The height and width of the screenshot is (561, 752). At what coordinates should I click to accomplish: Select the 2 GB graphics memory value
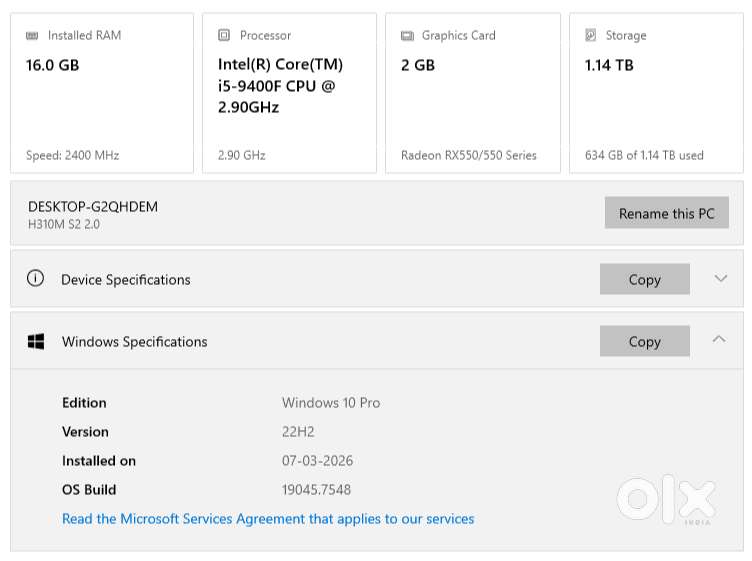click(x=418, y=65)
